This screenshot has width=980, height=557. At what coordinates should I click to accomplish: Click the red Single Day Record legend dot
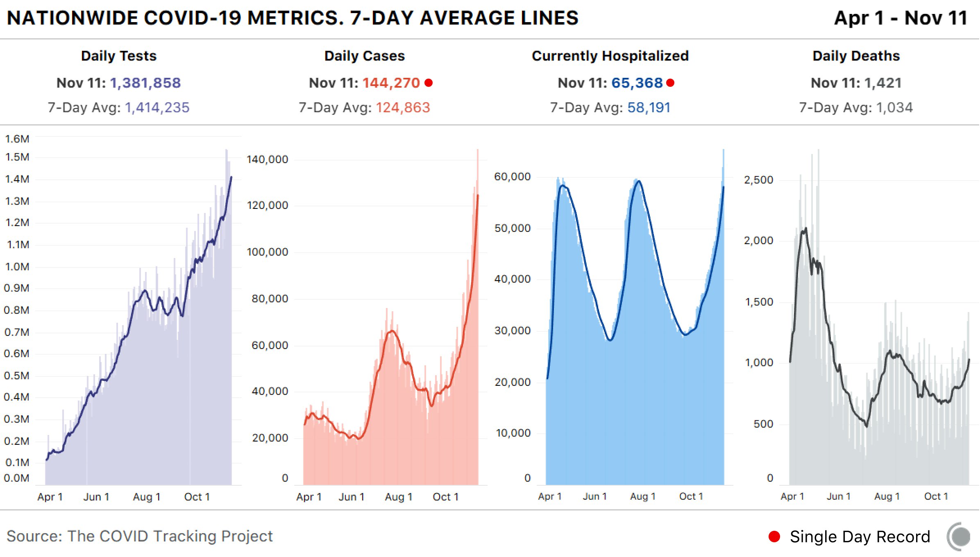click(774, 537)
